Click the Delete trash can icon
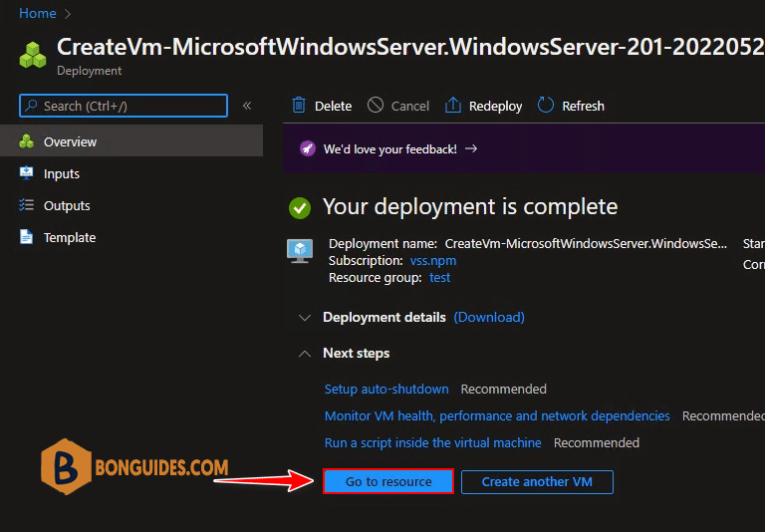This screenshot has width=765, height=532. pyautogui.click(x=299, y=105)
